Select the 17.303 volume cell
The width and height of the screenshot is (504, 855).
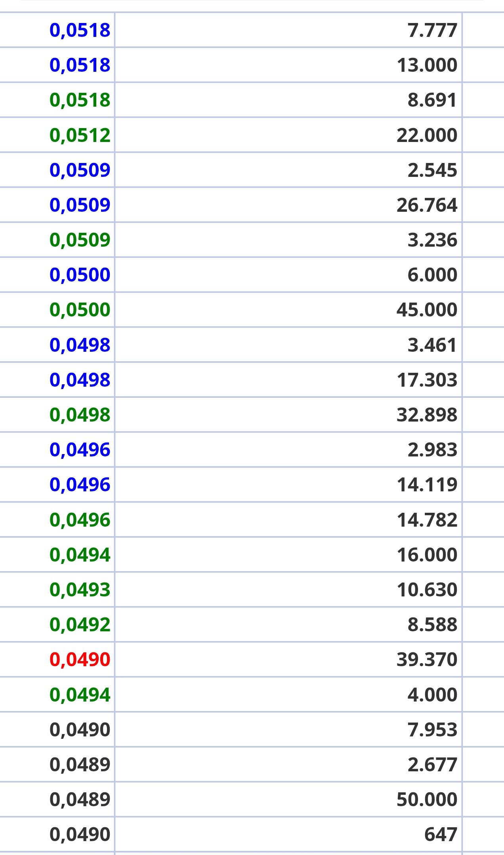point(288,380)
